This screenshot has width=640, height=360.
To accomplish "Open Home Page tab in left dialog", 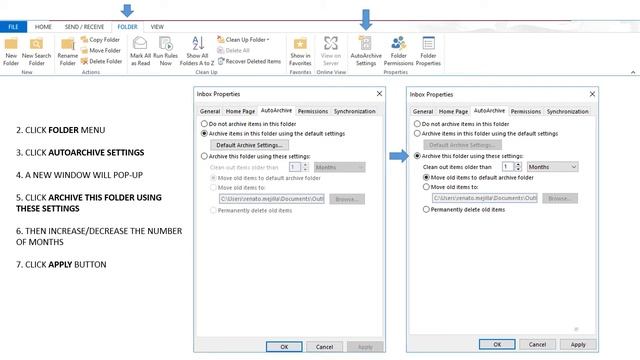I will tap(240, 111).
